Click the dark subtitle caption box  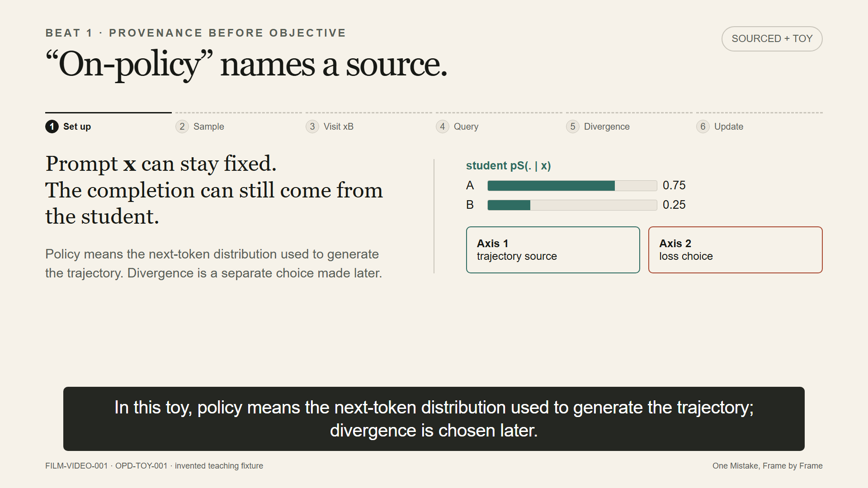pos(434,419)
